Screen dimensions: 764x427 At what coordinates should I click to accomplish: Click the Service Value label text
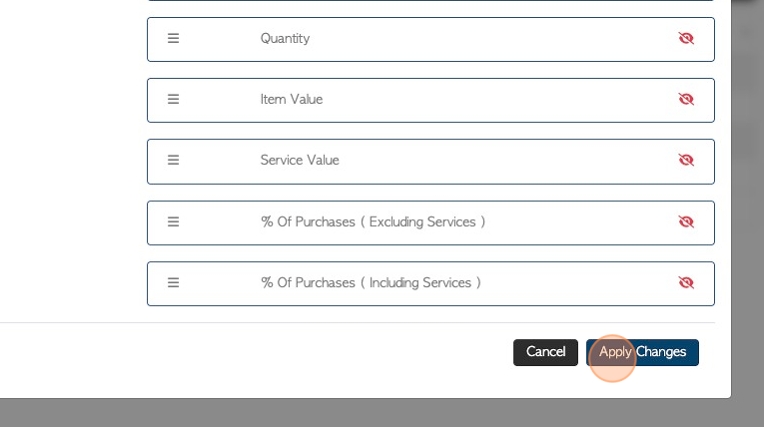click(300, 160)
